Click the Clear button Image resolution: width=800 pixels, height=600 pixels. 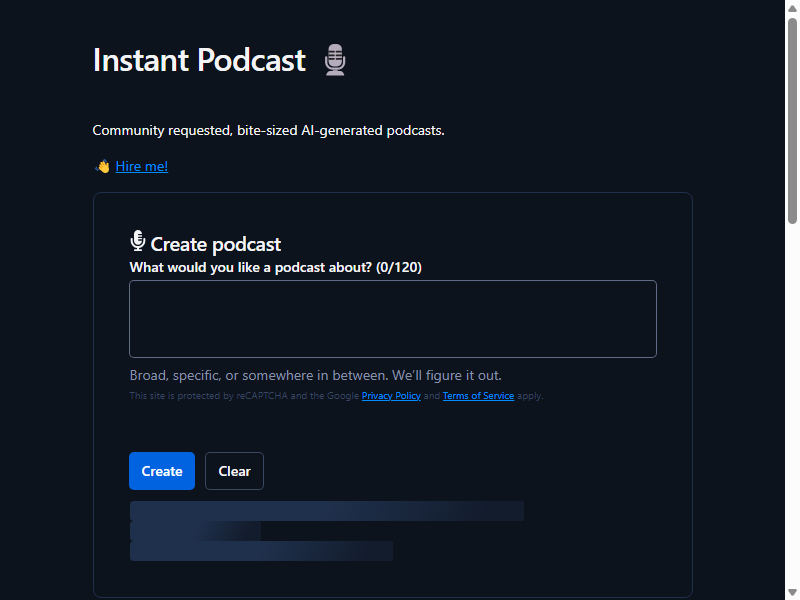tap(235, 471)
